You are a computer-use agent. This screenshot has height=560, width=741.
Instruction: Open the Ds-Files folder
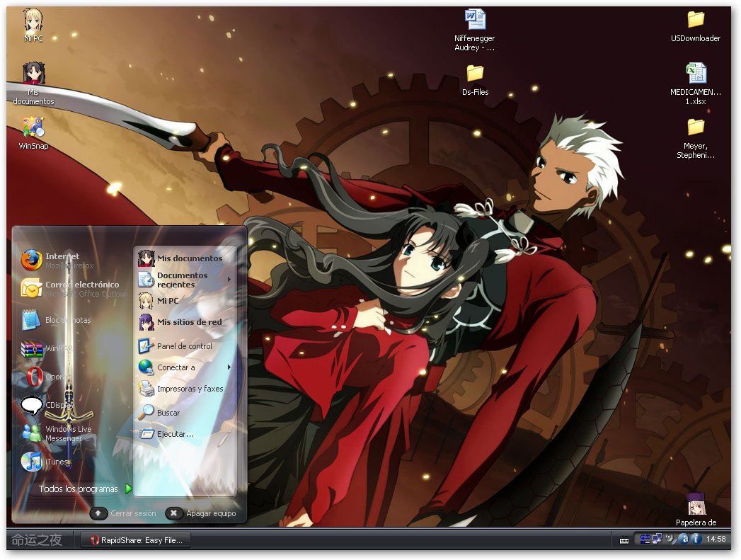click(x=475, y=80)
